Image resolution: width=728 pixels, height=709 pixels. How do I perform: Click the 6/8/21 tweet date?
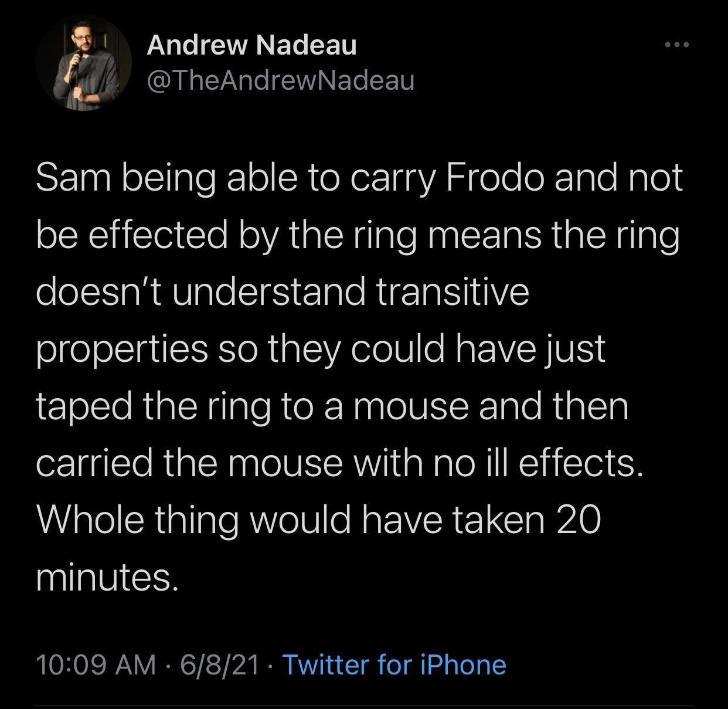(220, 664)
